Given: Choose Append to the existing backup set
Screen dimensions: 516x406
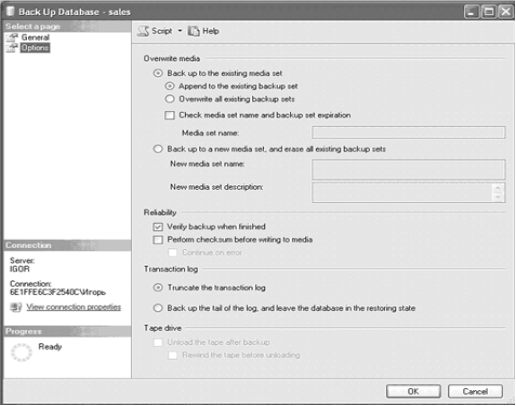Looking at the screenshot, I should click(170, 86).
